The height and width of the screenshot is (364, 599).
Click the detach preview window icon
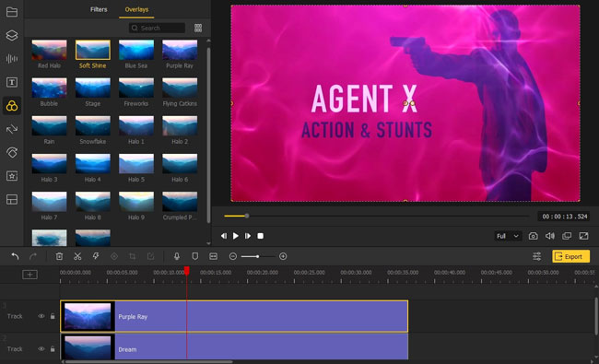pos(567,236)
